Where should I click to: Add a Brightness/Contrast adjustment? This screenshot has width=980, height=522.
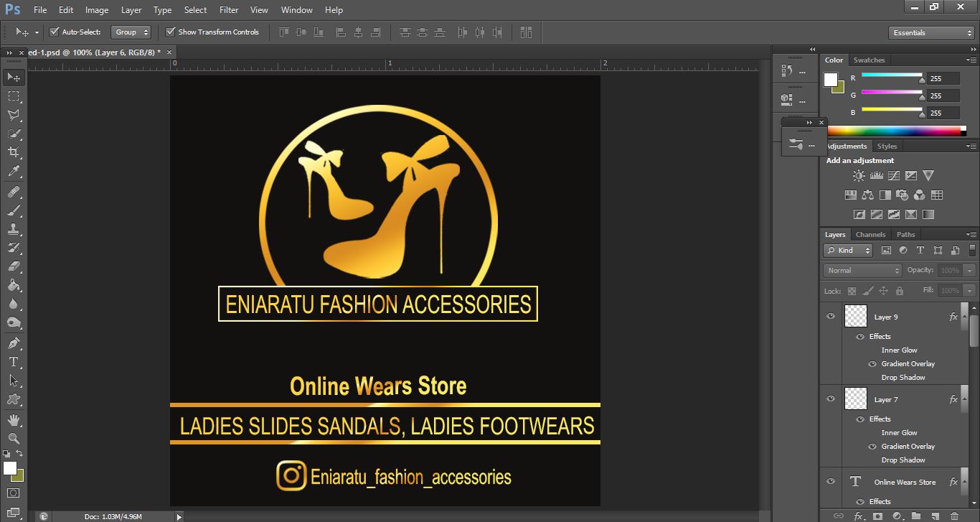point(859,175)
